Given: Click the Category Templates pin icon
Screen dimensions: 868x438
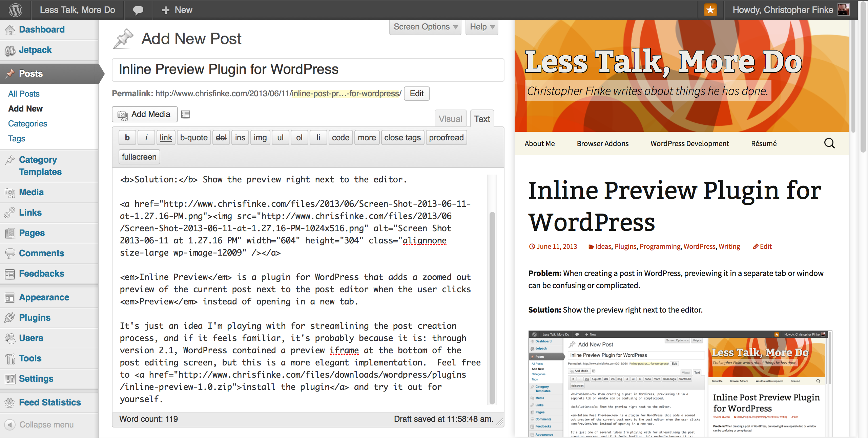Looking at the screenshot, I should (10, 160).
